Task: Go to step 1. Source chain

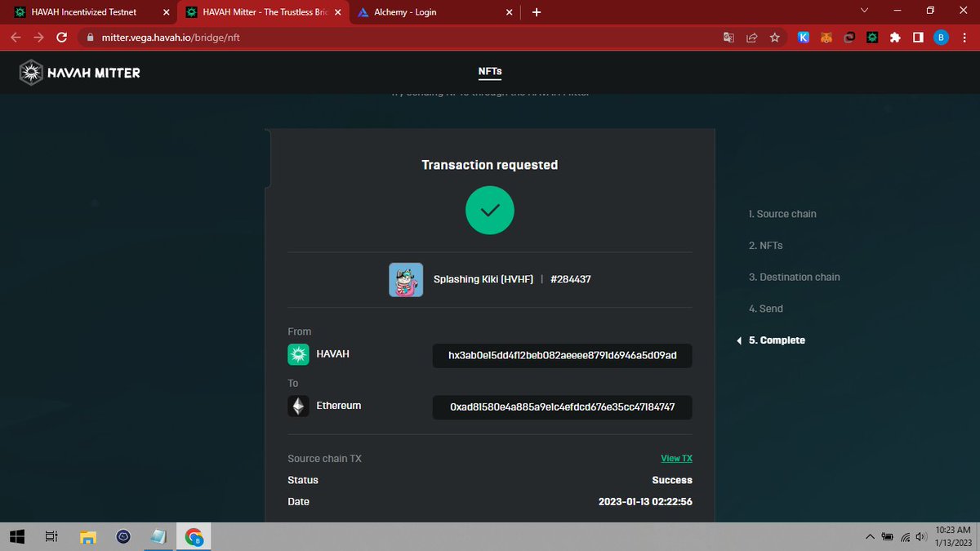Action: [782, 214]
